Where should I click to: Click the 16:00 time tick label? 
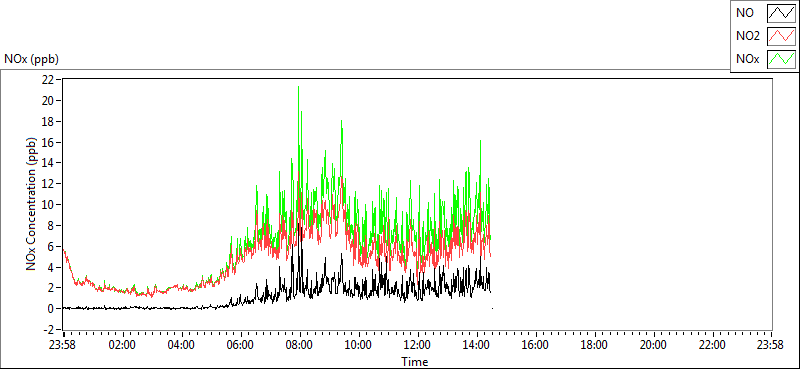point(535,345)
